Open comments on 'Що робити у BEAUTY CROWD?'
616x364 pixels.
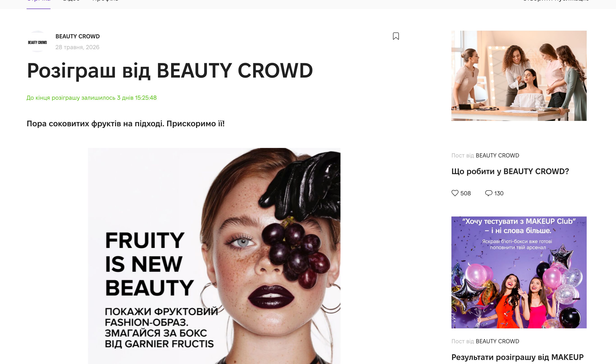pyautogui.click(x=488, y=193)
